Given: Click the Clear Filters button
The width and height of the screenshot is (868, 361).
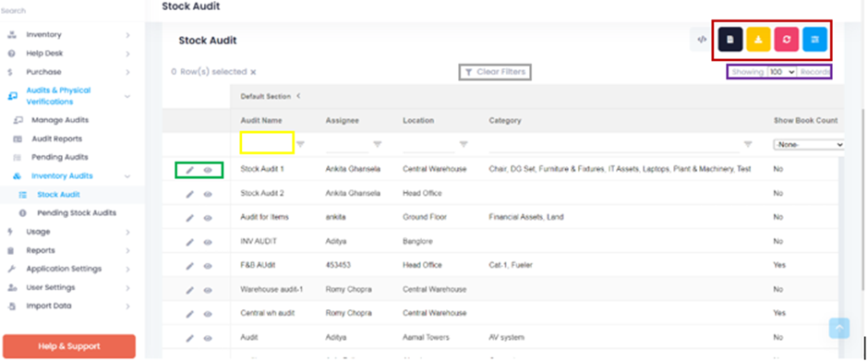Looking at the screenshot, I should pos(496,72).
